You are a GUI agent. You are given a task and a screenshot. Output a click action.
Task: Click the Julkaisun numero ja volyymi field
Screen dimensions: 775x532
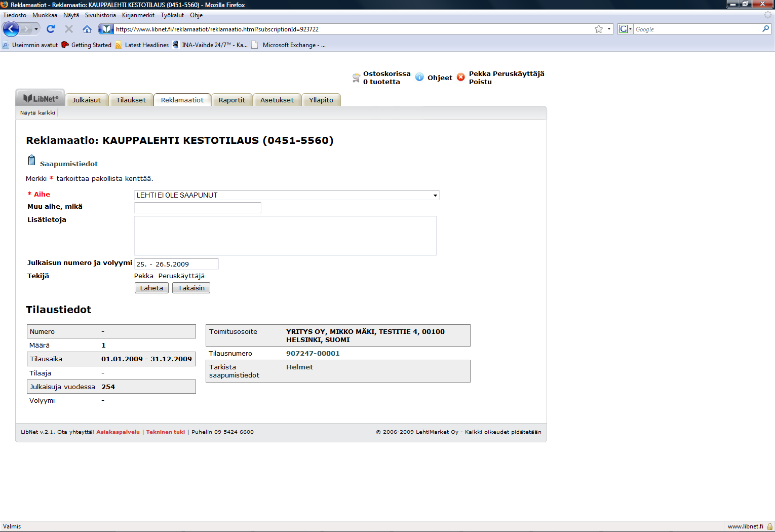point(176,264)
